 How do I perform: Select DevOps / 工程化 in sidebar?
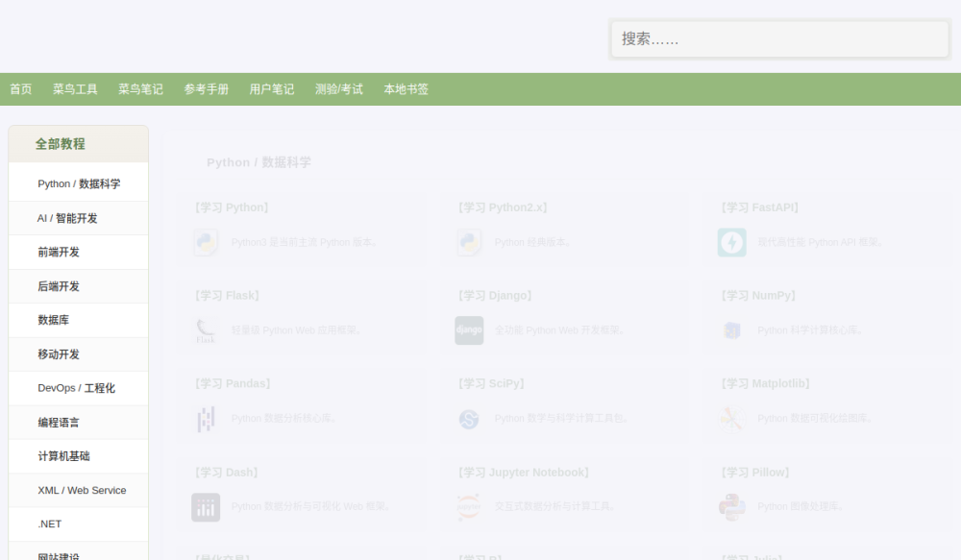(79, 388)
